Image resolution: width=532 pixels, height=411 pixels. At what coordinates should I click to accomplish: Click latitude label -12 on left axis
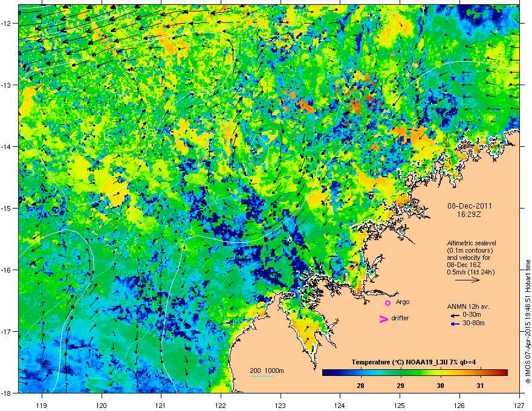coord(6,24)
